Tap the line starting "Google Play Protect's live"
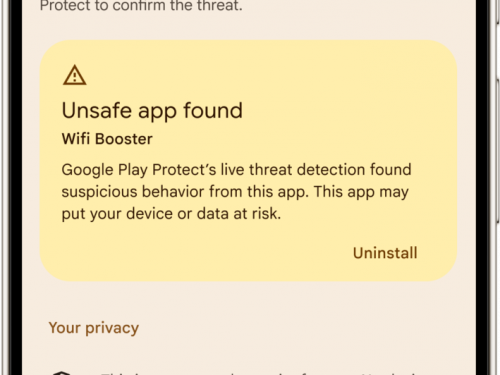Image resolution: width=500 pixels, height=375 pixels. 236,170
